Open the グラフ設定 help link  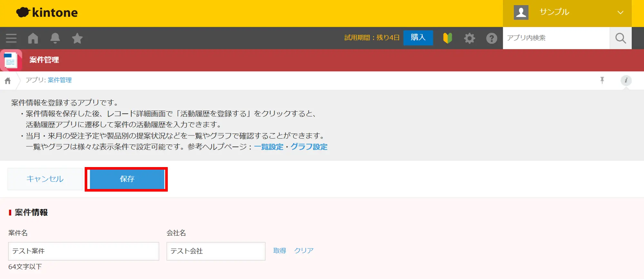click(309, 147)
